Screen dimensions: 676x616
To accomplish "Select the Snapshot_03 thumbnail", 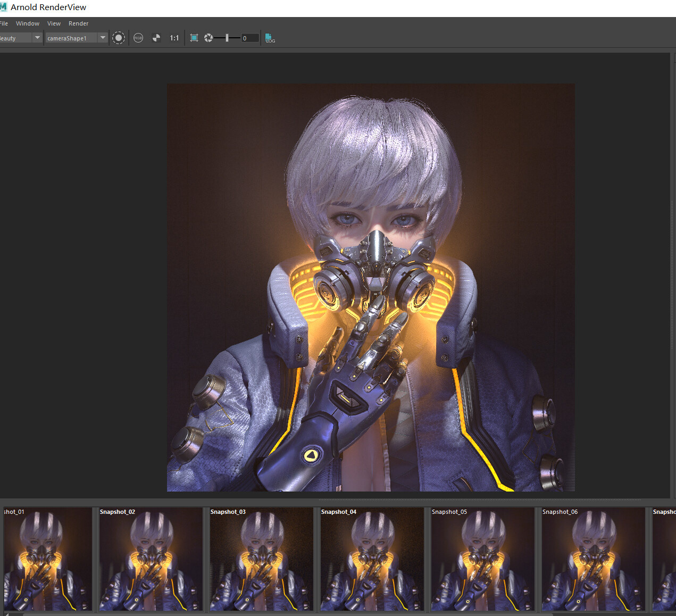I will coord(261,559).
